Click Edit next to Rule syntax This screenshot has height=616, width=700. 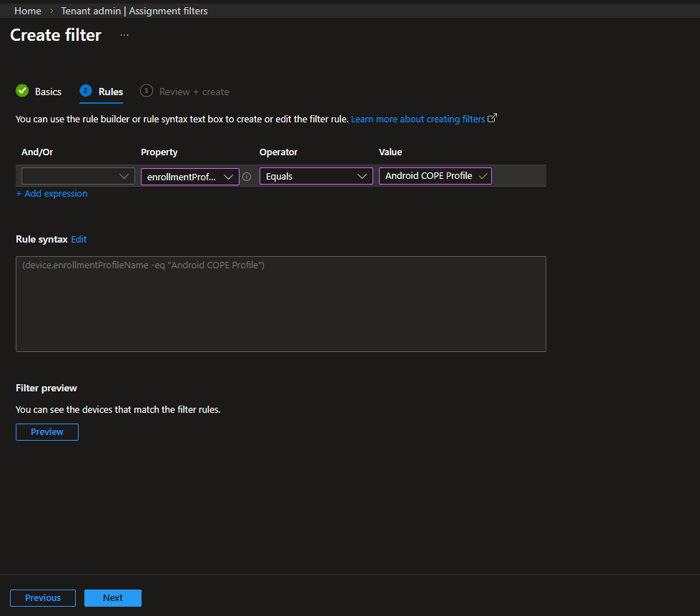pos(79,239)
